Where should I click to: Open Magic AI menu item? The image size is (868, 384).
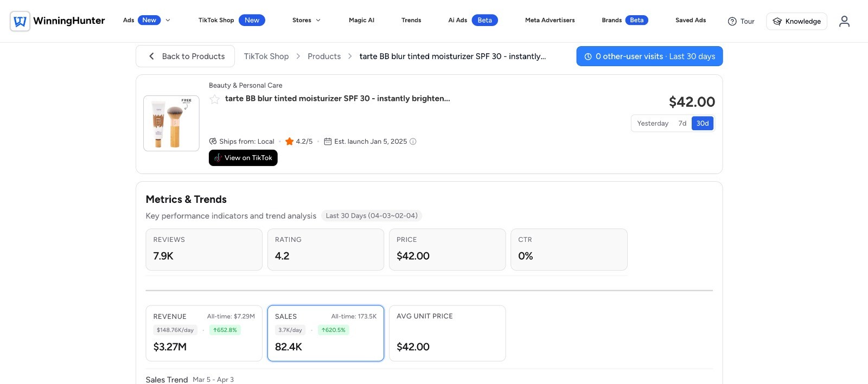pos(361,20)
